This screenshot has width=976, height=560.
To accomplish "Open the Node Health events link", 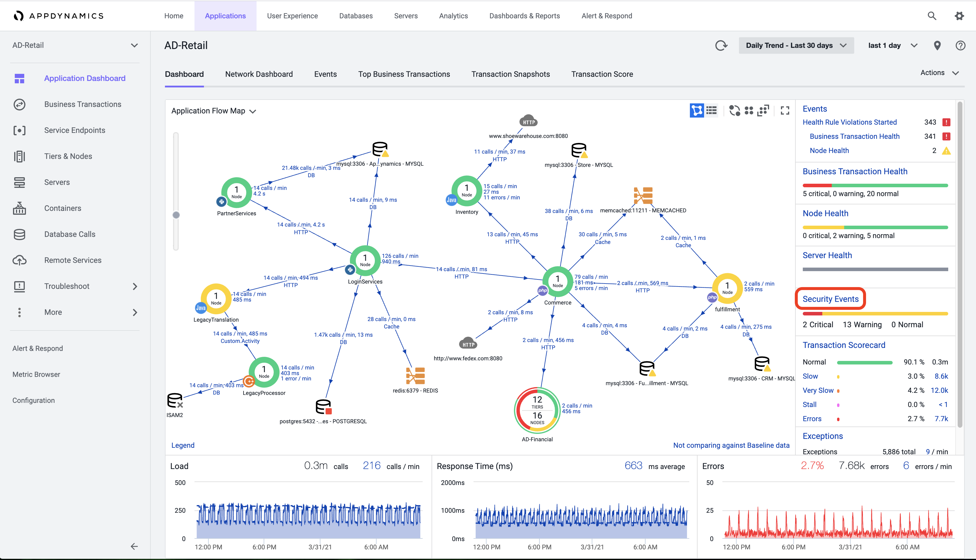I will coord(829,150).
